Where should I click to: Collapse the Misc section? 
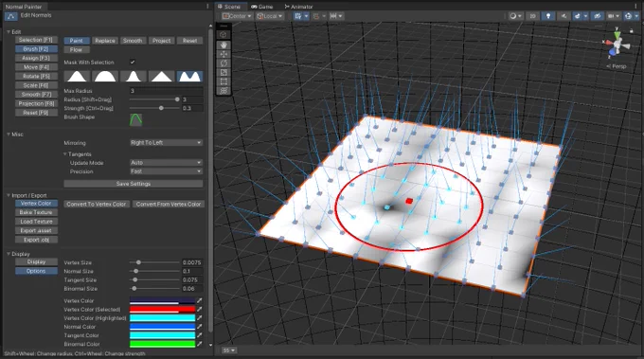click(x=9, y=135)
